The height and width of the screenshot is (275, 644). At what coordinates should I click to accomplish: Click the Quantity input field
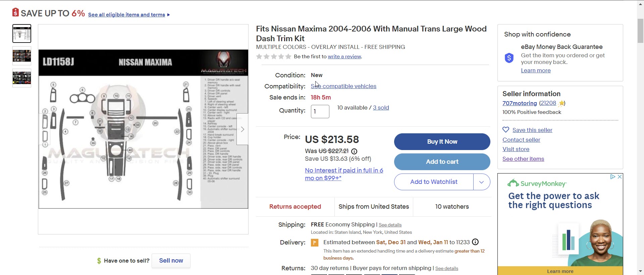[320, 112]
